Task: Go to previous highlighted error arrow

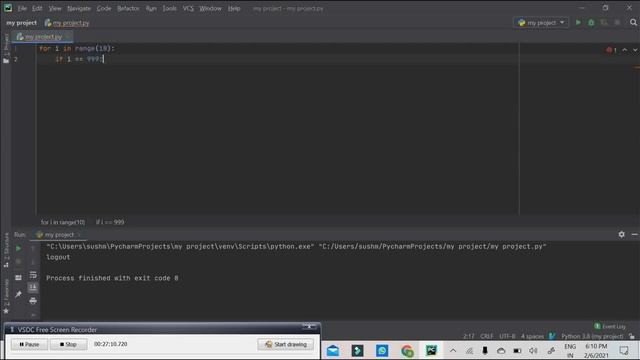Action: [624, 50]
